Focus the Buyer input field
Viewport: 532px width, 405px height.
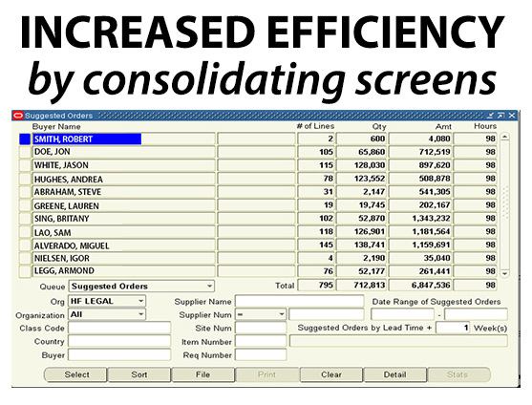click(x=119, y=354)
